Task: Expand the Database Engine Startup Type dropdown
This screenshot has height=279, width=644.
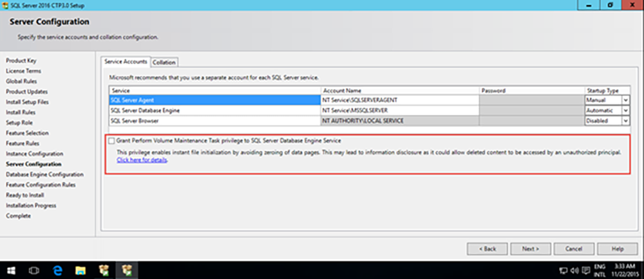Action: 625,111
